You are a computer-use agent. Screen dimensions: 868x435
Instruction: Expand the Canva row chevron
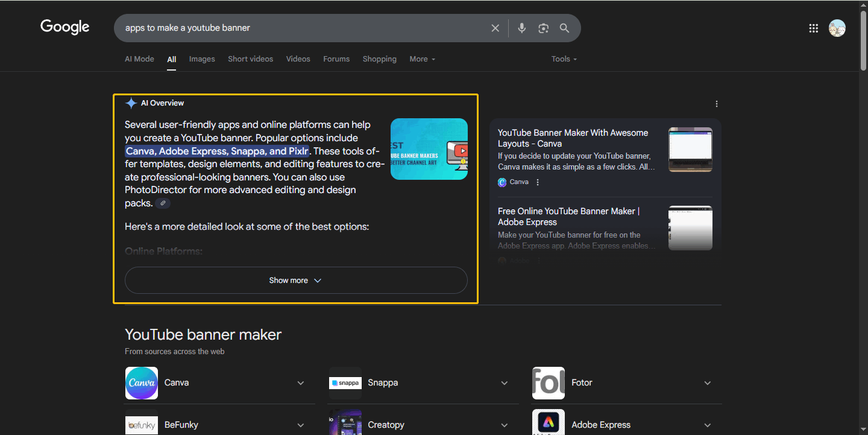301,383
